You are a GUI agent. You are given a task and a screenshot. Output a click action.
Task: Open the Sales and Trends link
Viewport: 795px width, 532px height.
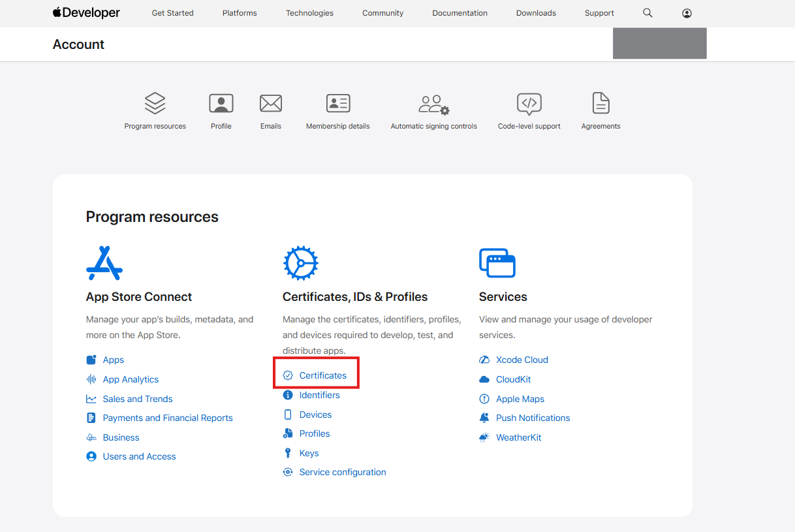[138, 399]
